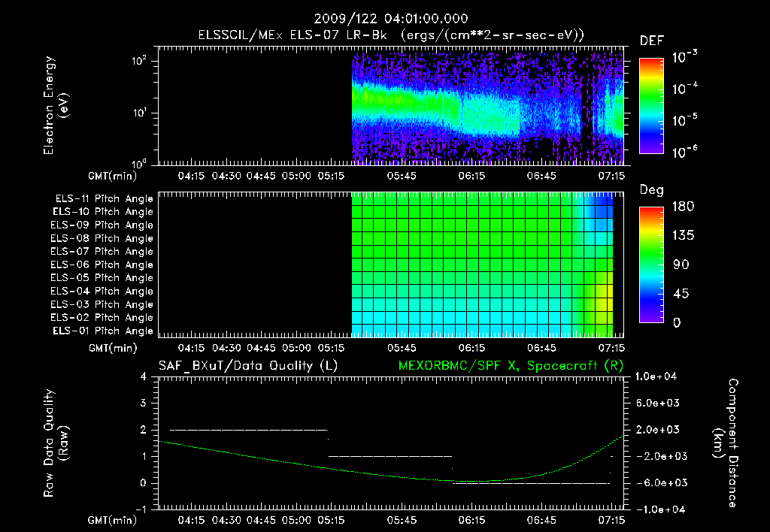Click the '1.0e+04' right axis value
Viewport: 770px width, 532px height.
656,377
